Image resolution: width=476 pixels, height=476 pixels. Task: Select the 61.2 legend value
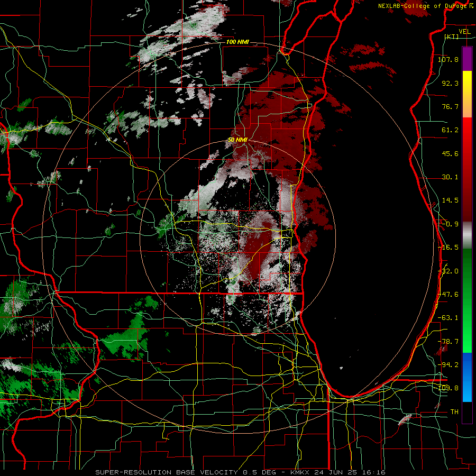click(x=450, y=130)
